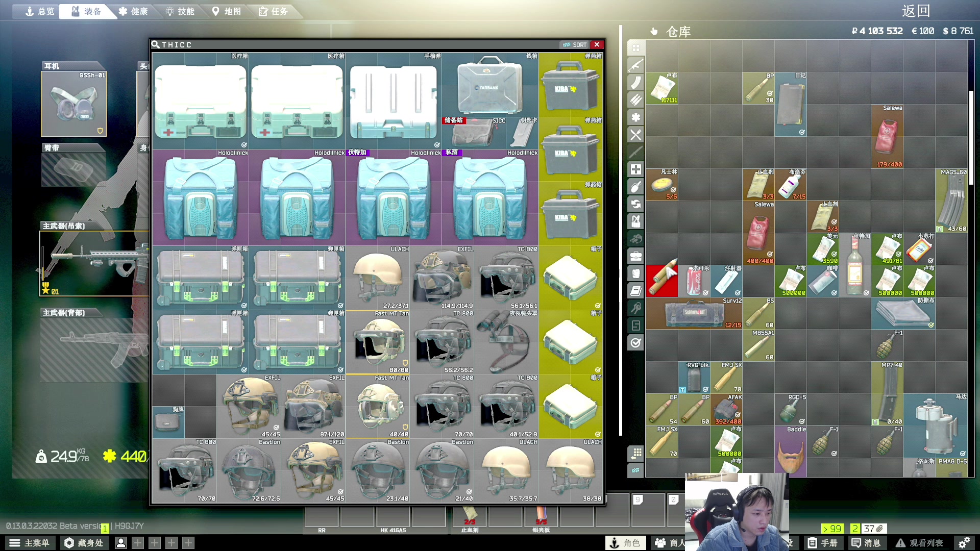The image size is (980, 551).
Task: Sort the THICC case contents
Action: 575,45
